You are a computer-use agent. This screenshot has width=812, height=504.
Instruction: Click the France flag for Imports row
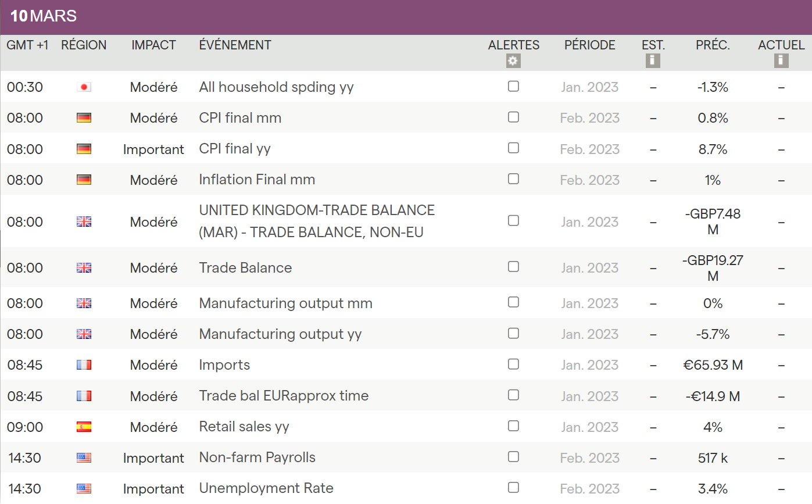click(84, 365)
